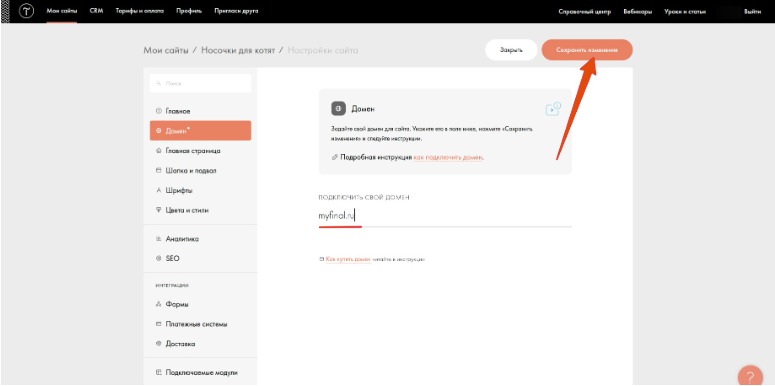Open Справочный центр in the header
This screenshot has height=386, width=775.
[585, 11]
